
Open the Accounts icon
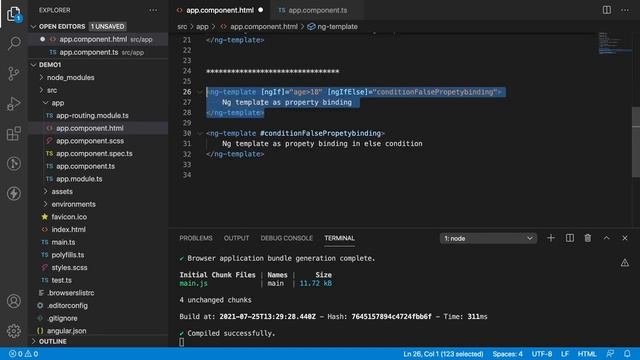pyautogui.click(x=14, y=301)
